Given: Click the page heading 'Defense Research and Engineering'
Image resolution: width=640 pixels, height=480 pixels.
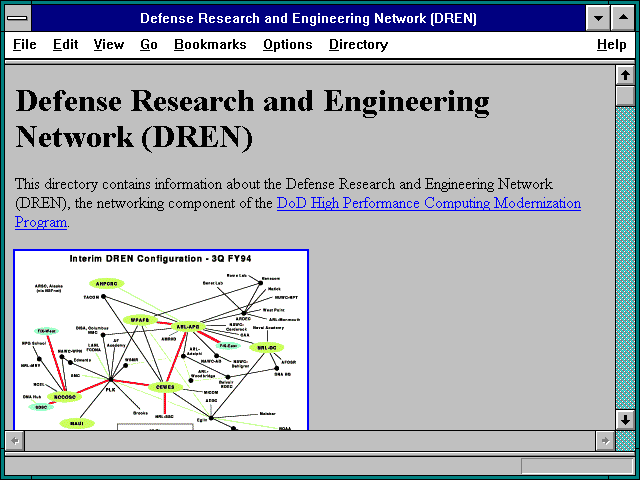Looking at the screenshot, I should 252,101.
